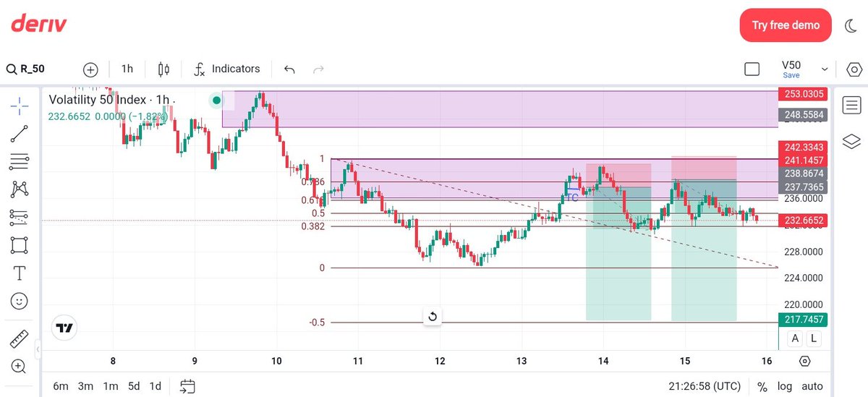Select the long position forecasting tool
The image size is (868, 397).
point(20,216)
